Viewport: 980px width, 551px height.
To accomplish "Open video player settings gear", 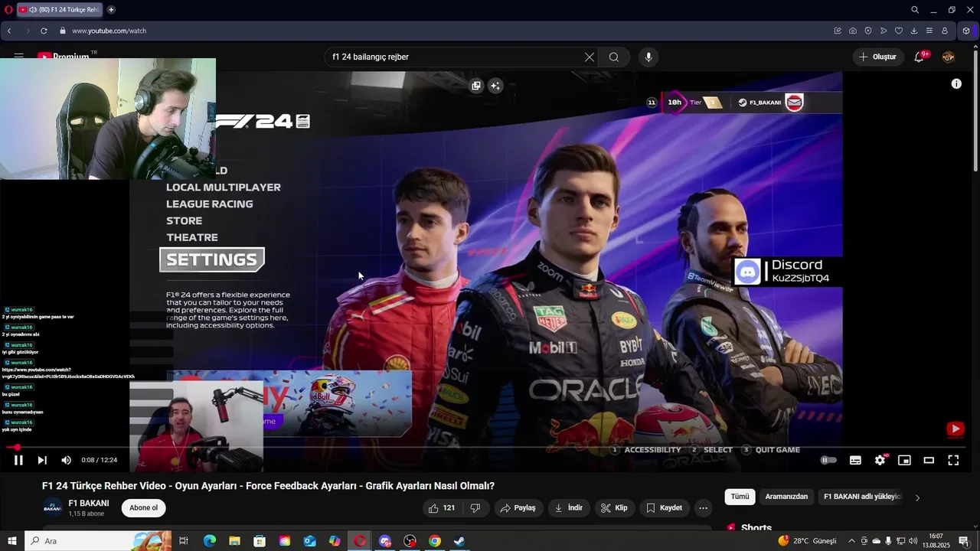I will point(880,460).
